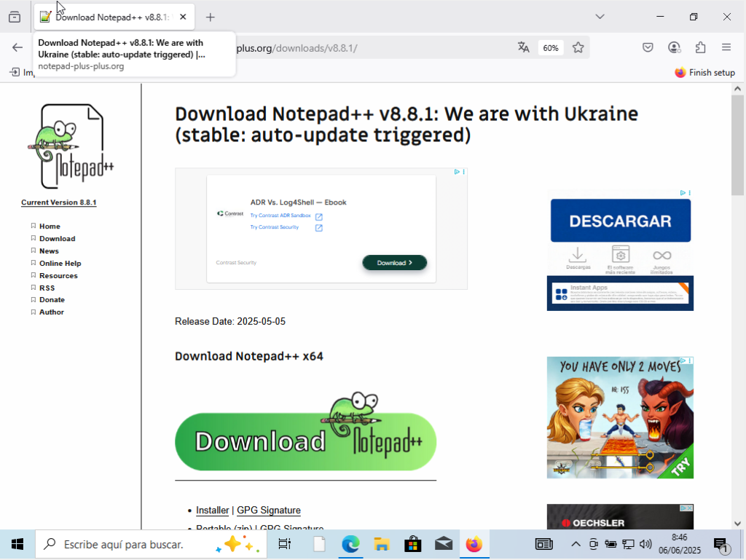Open Mail app from the taskbar
This screenshot has height=560, width=746.
pyautogui.click(x=444, y=544)
